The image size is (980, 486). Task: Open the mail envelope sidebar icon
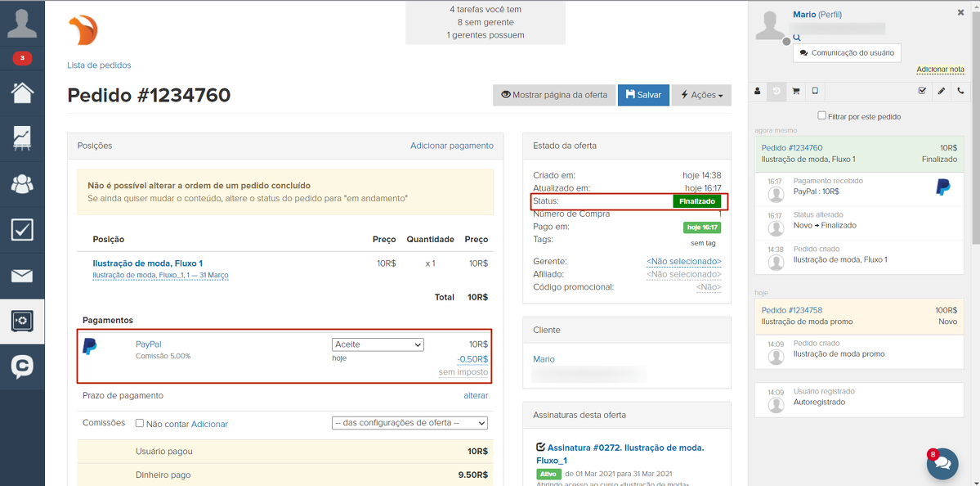coord(22,276)
